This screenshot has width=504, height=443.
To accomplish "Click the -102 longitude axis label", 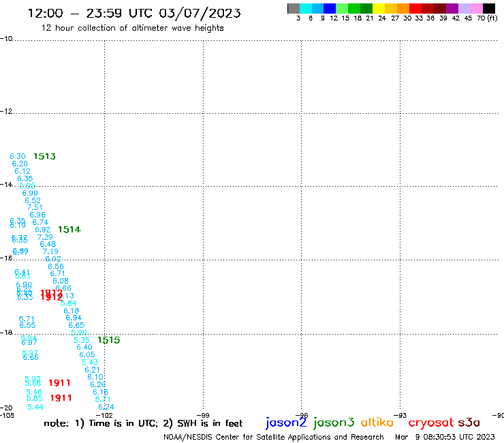I will point(105,415).
